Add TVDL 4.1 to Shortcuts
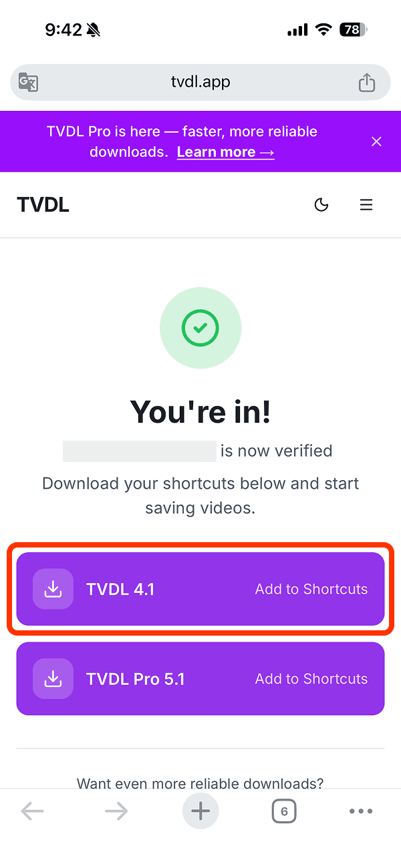Viewport: 401px width, 868px height. [x=311, y=589]
